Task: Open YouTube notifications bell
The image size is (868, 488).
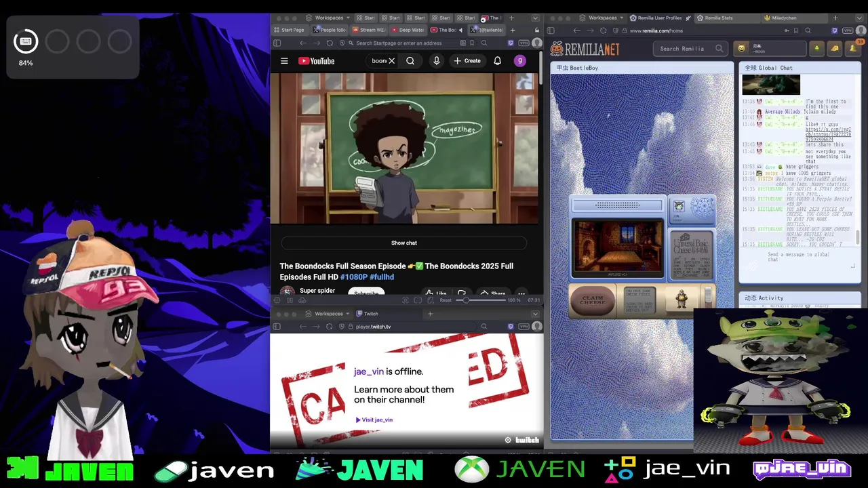Action: [x=497, y=61]
